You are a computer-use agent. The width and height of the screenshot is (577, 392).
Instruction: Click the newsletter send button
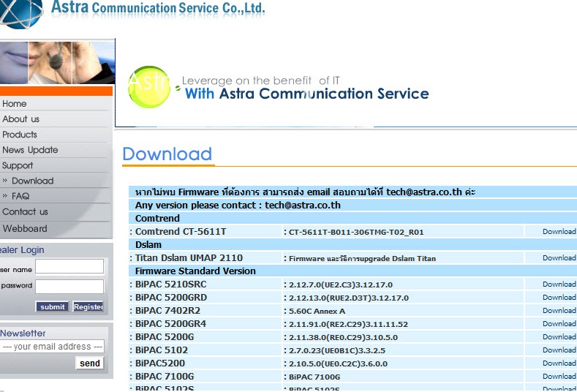(90, 363)
